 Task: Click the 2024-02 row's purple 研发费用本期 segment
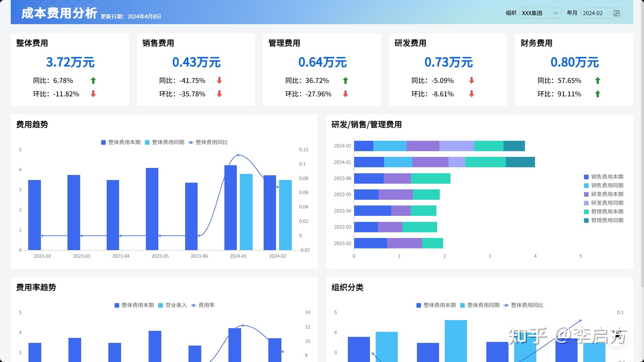pos(423,146)
